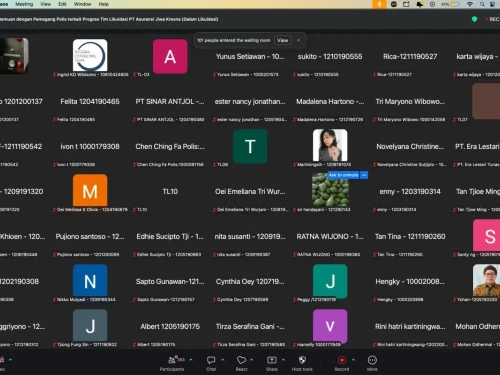Click the green encryption shield icon
Viewport: 500px width, 375px height.
pos(474,19)
